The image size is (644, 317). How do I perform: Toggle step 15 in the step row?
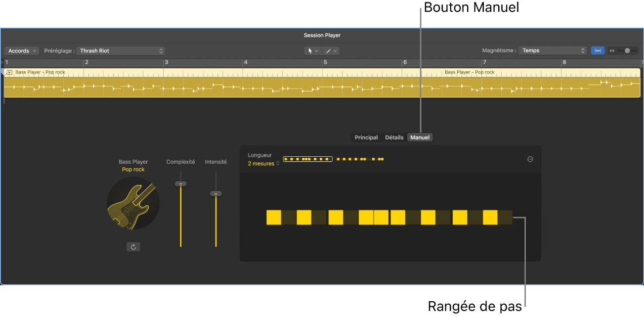coord(490,217)
